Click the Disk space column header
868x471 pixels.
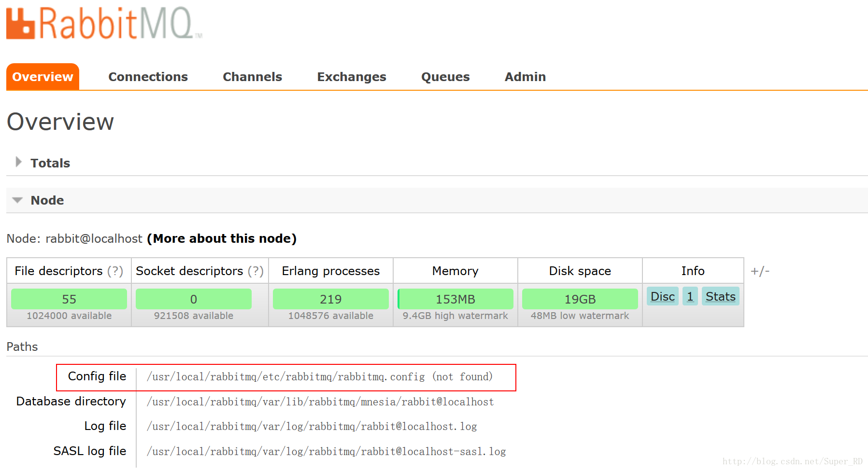[580, 271]
